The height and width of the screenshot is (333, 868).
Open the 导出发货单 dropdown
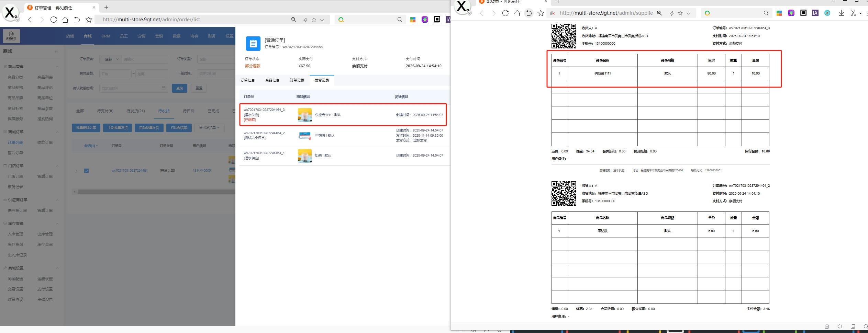(209, 128)
